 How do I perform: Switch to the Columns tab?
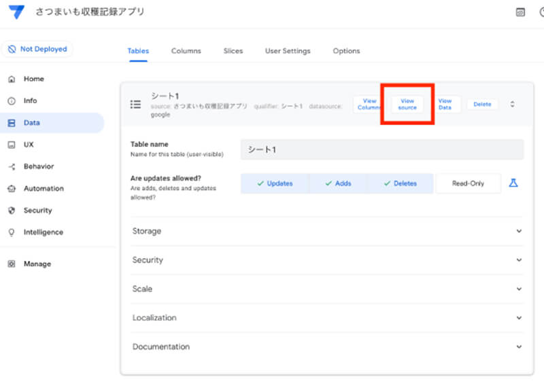(186, 51)
